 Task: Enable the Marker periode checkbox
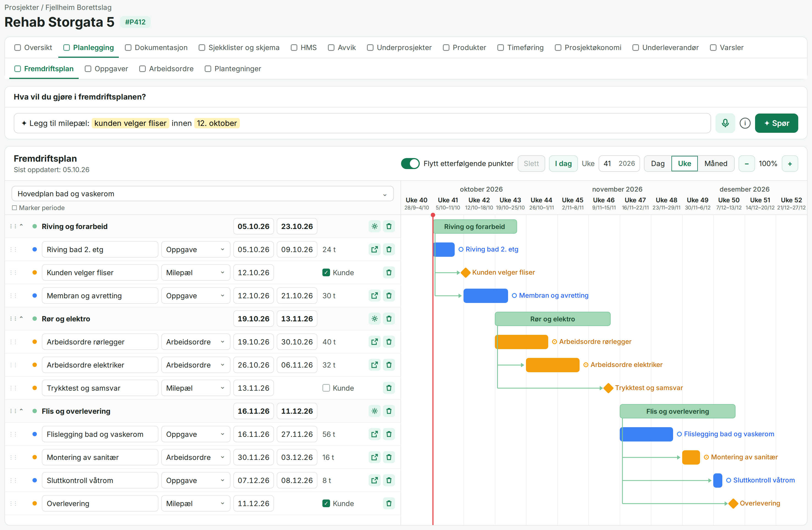coord(14,208)
